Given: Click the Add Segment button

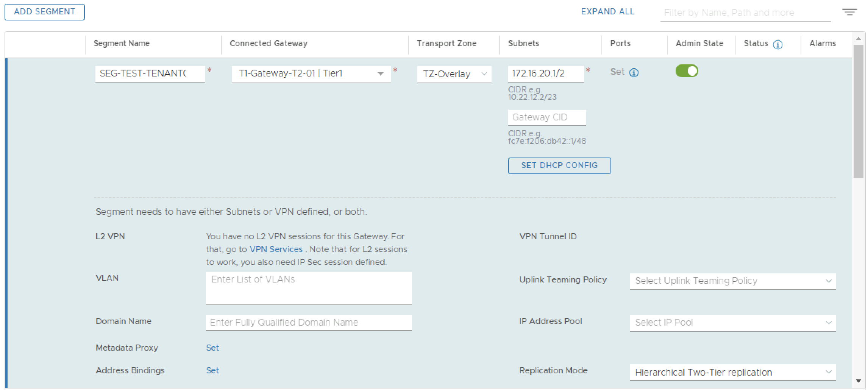Looking at the screenshot, I should [45, 12].
